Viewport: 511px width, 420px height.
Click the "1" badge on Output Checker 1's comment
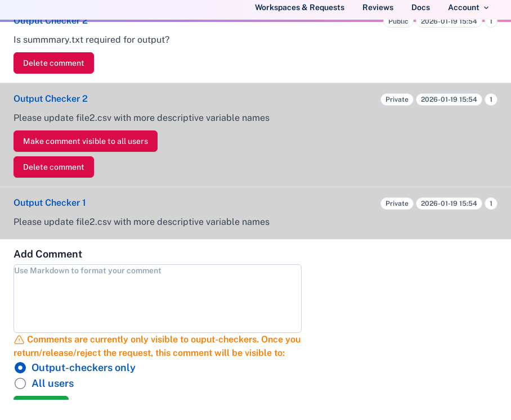click(491, 204)
